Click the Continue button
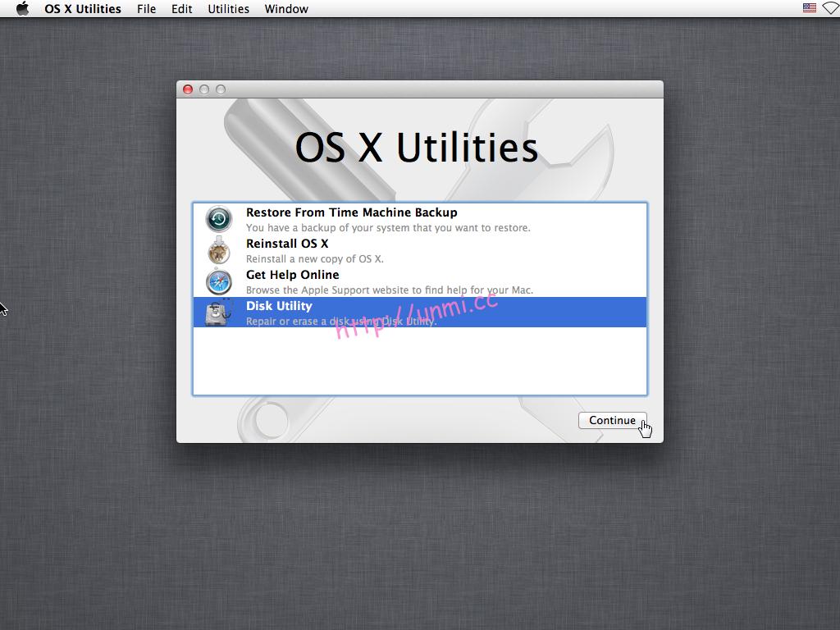This screenshot has height=630, width=840. coord(612,420)
